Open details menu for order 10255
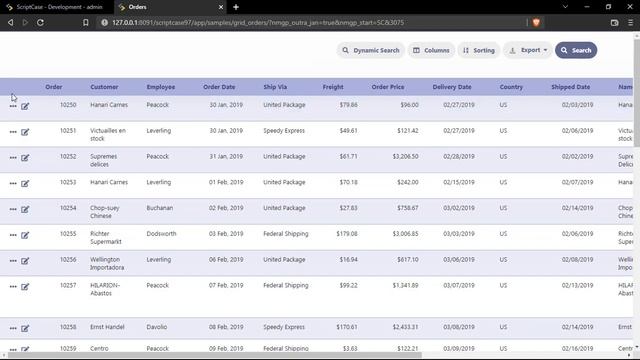640x360 pixels. point(13,235)
